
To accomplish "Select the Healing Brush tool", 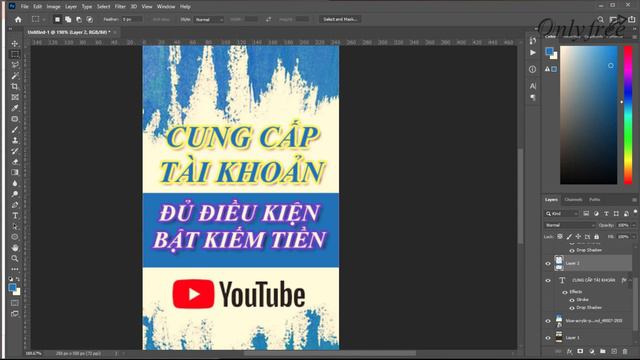I will 15,119.
